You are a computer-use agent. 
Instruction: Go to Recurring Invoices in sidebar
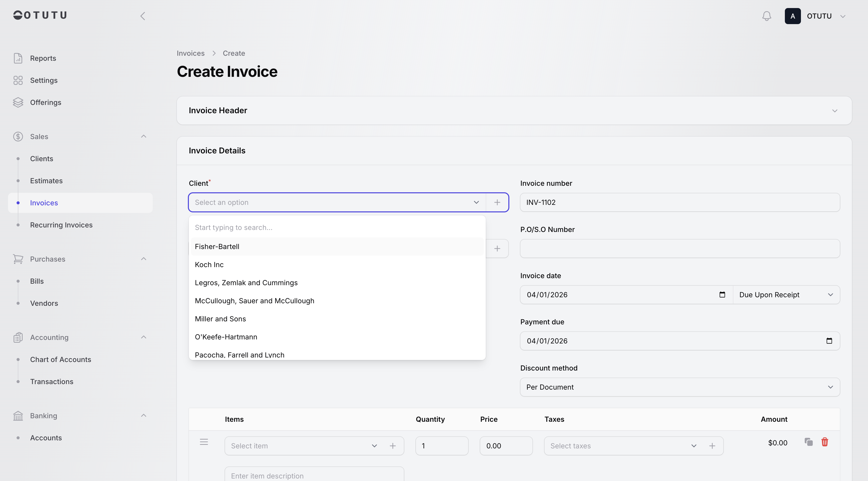coord(61,225)
